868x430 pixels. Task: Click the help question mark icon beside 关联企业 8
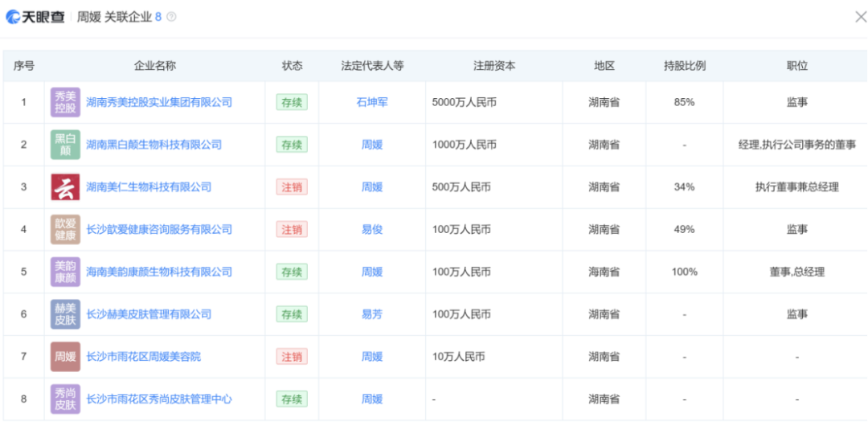[171, 17]
